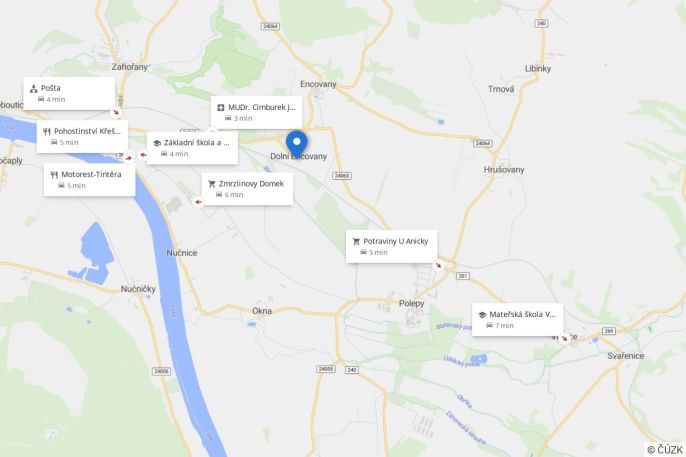Click the shopping cart icon on Zmrzlinovy Domek
The height and width of the screenshot is (457, 686).
point(212,184)
